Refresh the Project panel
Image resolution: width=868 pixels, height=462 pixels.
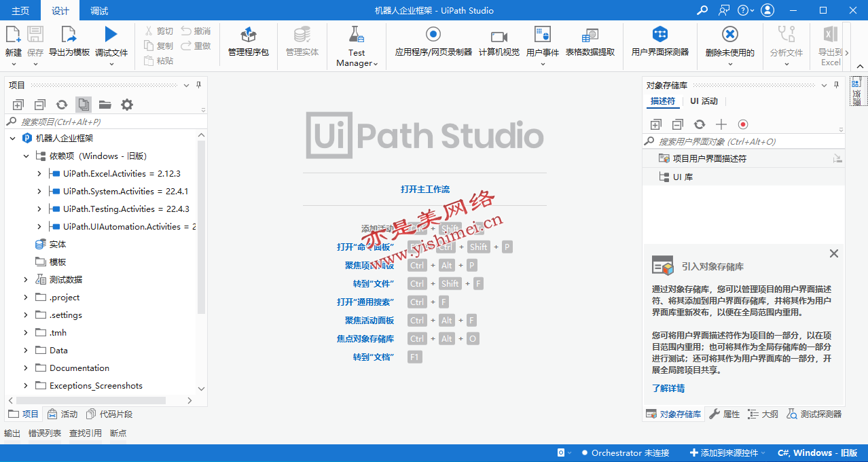coord(62,105)
